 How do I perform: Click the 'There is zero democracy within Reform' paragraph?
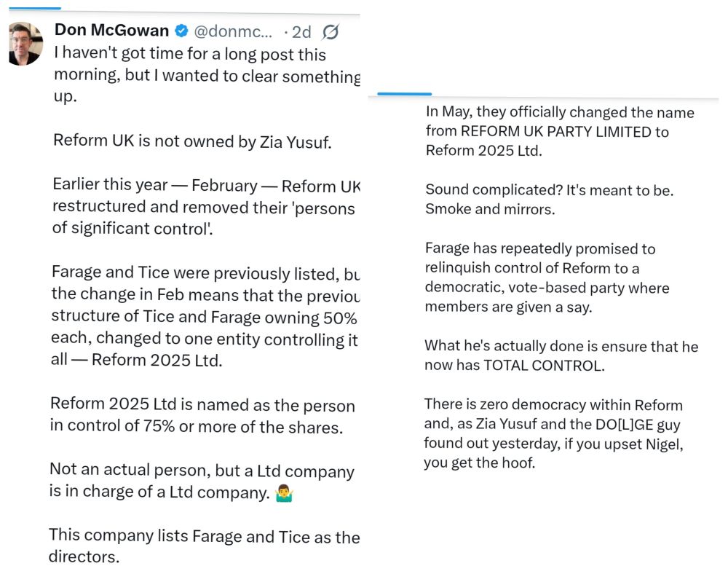(553, 433)
